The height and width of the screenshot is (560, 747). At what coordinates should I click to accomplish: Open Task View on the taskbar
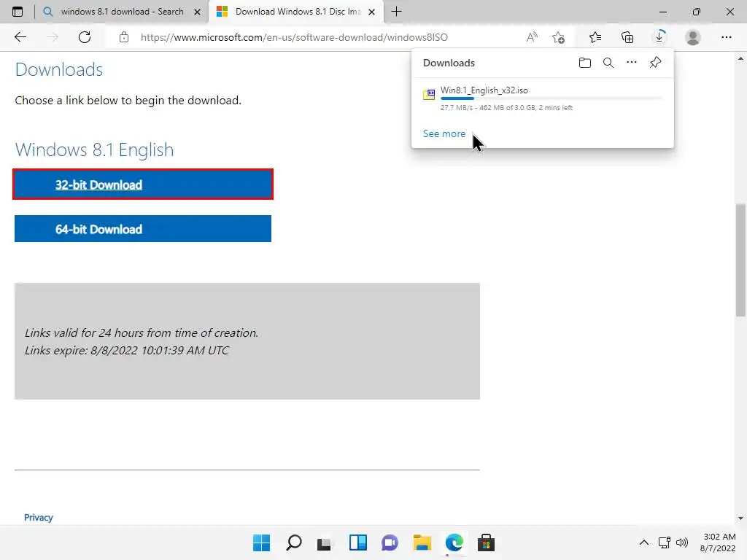(x=325, y=542)
